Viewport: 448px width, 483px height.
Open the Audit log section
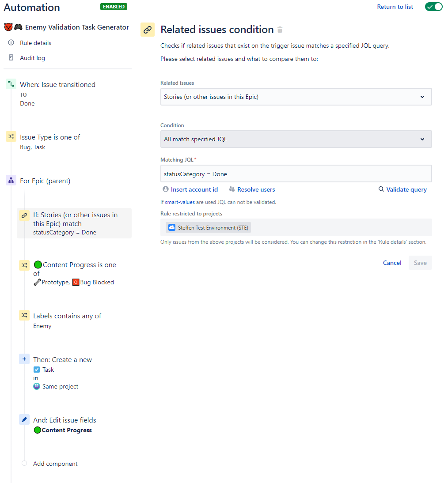(x=32, y=58)
